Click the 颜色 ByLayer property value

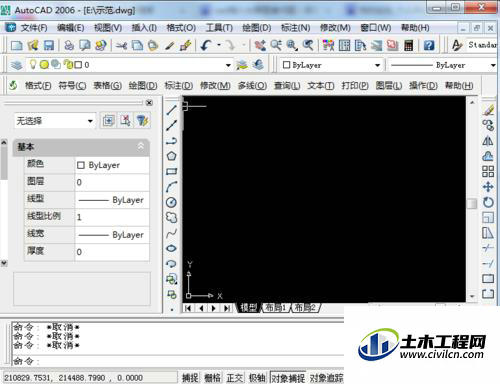(112, 165)
